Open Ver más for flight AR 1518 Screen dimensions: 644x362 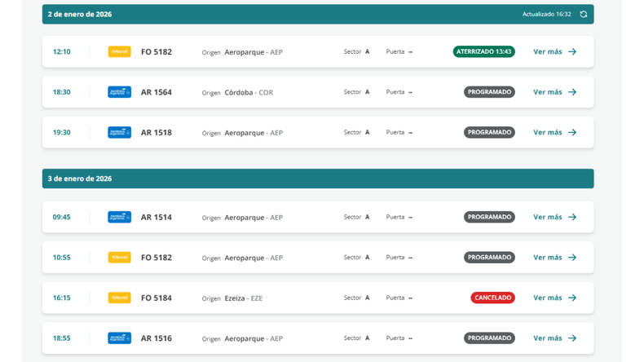point(554,132)
